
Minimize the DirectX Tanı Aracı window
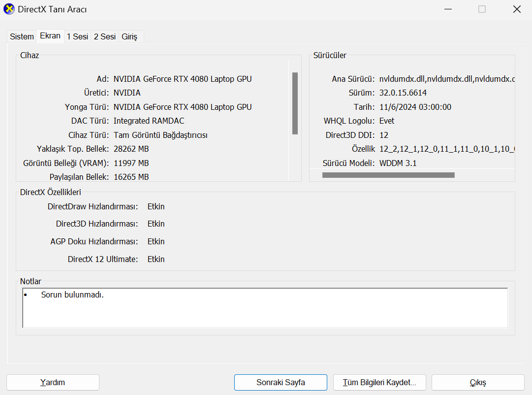448,9
